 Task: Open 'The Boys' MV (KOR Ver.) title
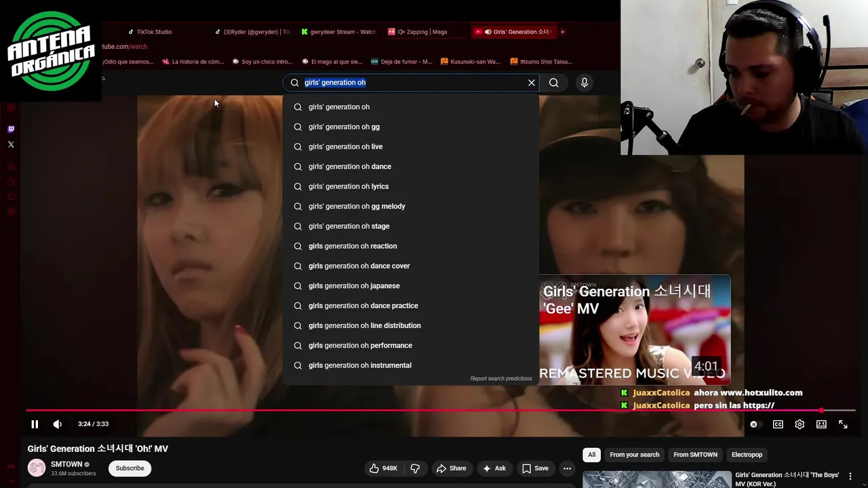tap(787, 479)
